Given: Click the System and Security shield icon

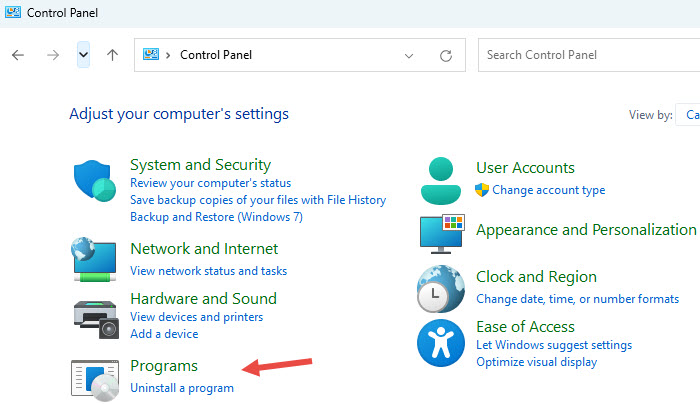Looking at the screenshot, I should [x=95, y=181].
